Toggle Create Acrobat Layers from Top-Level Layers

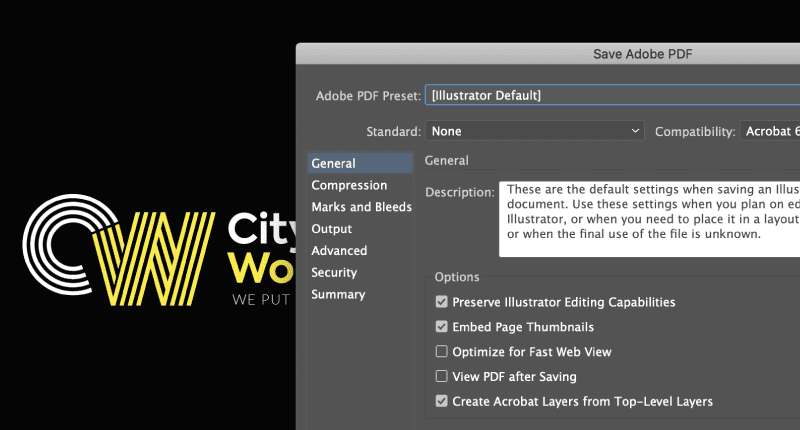point(442,402)
